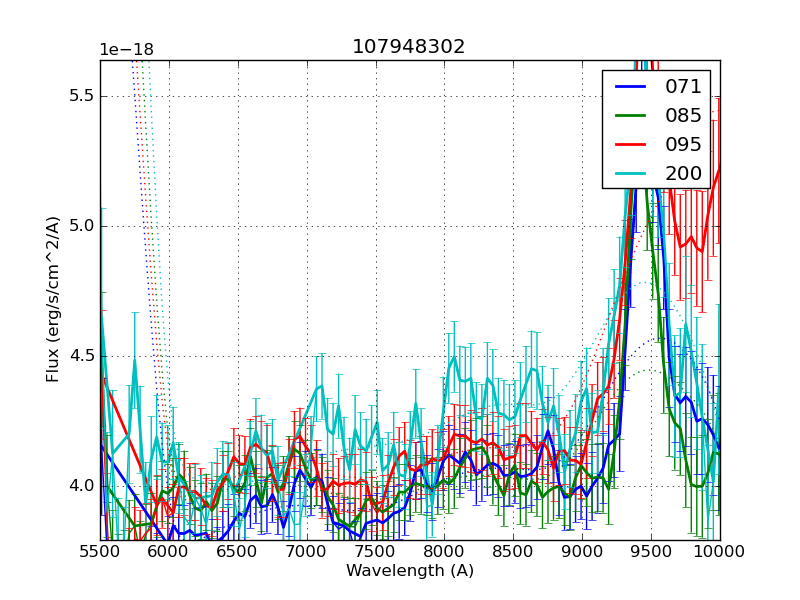
Task: Click the blue line sample in legend
Action: tap(631, 87)
